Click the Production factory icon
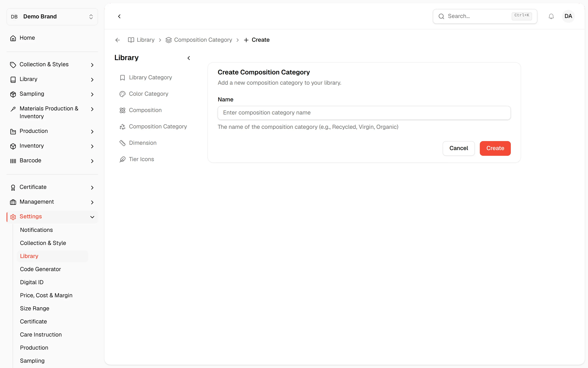This screenshot has width=588, height=368. 13,131
